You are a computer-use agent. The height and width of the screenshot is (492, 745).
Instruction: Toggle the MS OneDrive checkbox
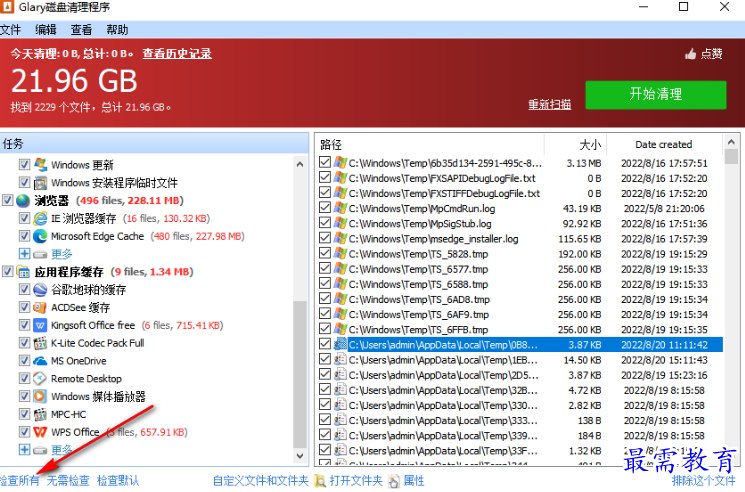click(x=24, y=361)
